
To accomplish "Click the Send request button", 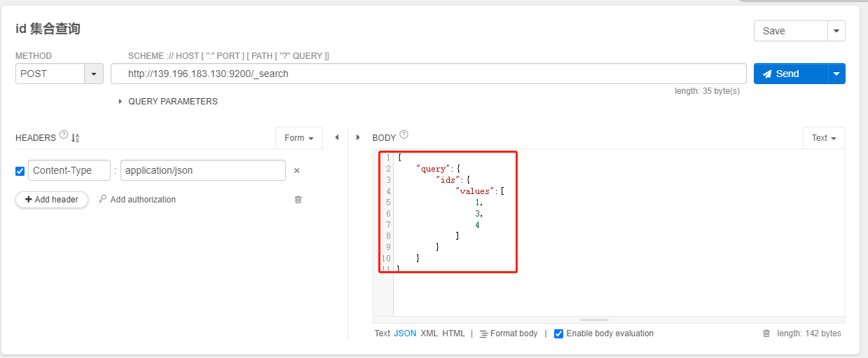I will pyautogui.click(x=791, y=74).
